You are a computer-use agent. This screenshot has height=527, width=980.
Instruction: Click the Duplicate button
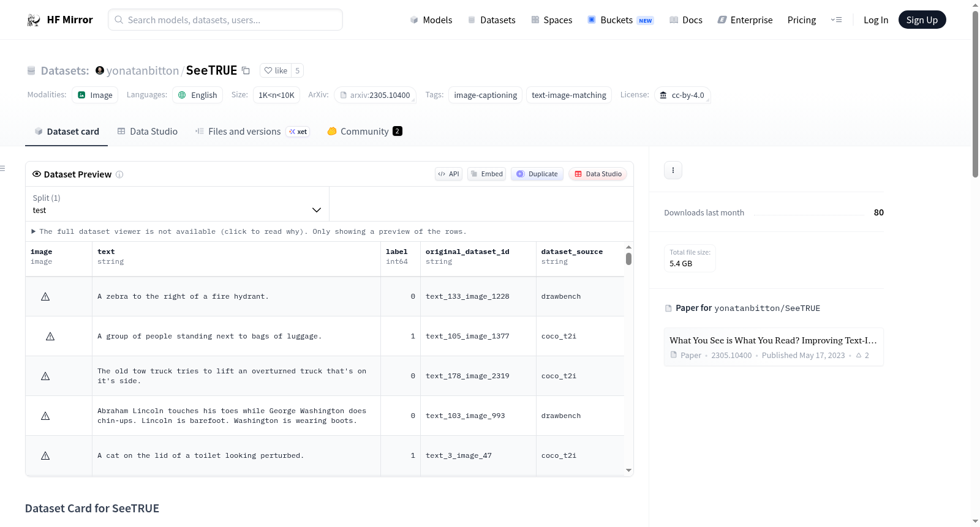(x=537, y=174)
